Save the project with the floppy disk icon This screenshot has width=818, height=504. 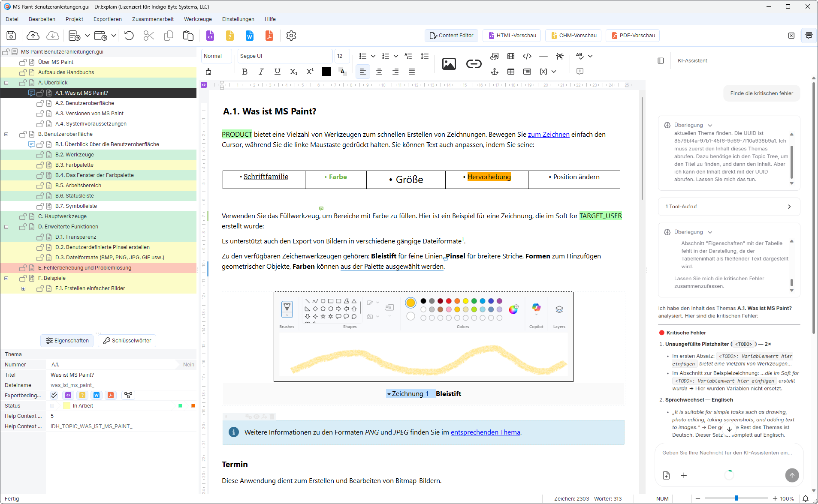click(12, 36)
